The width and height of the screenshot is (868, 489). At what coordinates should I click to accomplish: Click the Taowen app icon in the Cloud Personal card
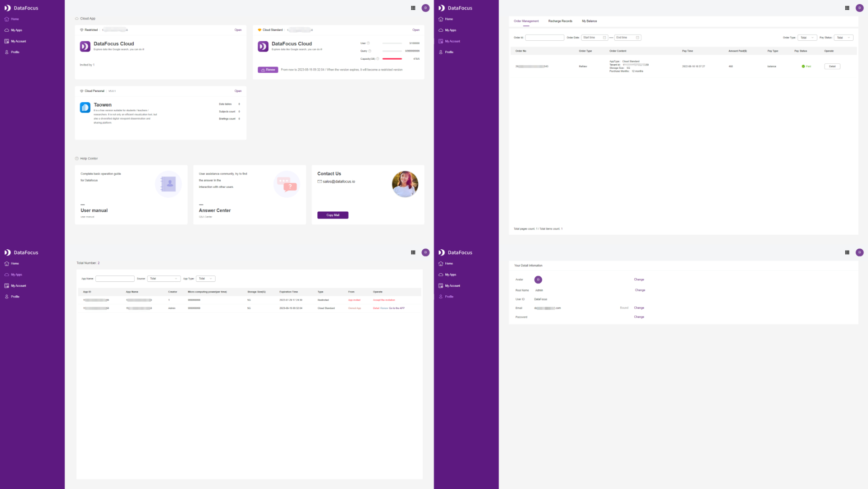point(85,107)
